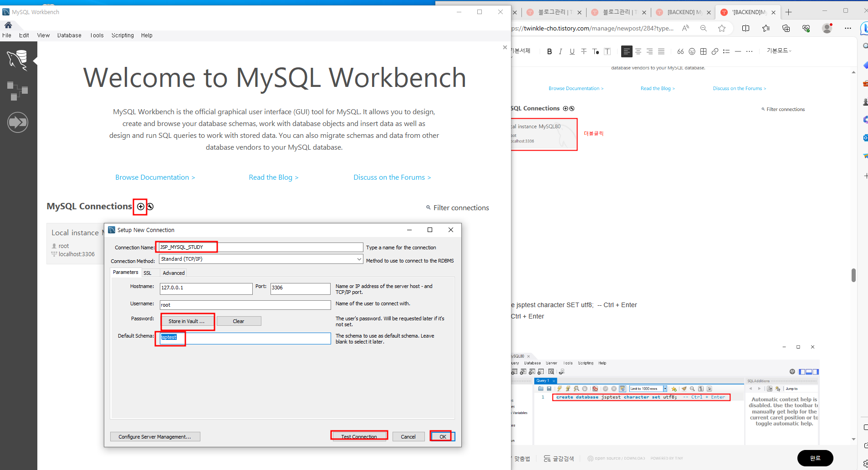Add a new MySQL connection with plus icon
The height and width of the screenshot is (470, 868).
coord(141,207)
